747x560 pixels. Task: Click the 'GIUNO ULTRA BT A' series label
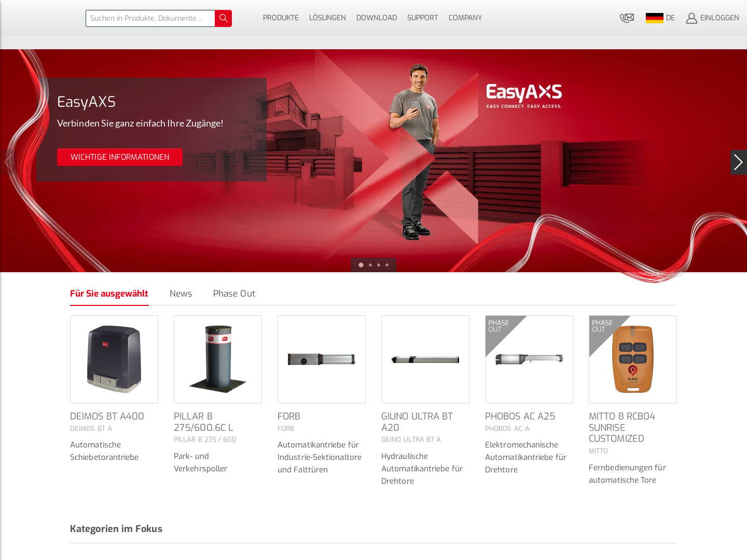point(411,440)
